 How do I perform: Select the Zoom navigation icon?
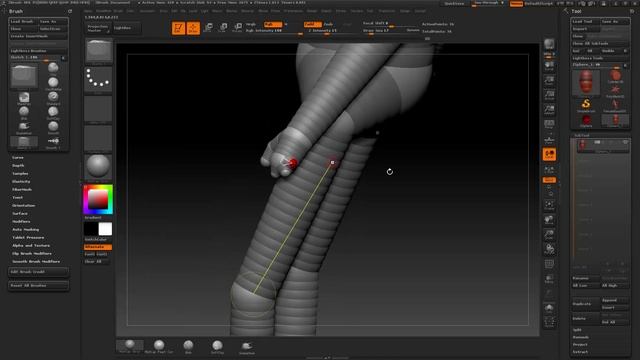click(x=549, y=81)
